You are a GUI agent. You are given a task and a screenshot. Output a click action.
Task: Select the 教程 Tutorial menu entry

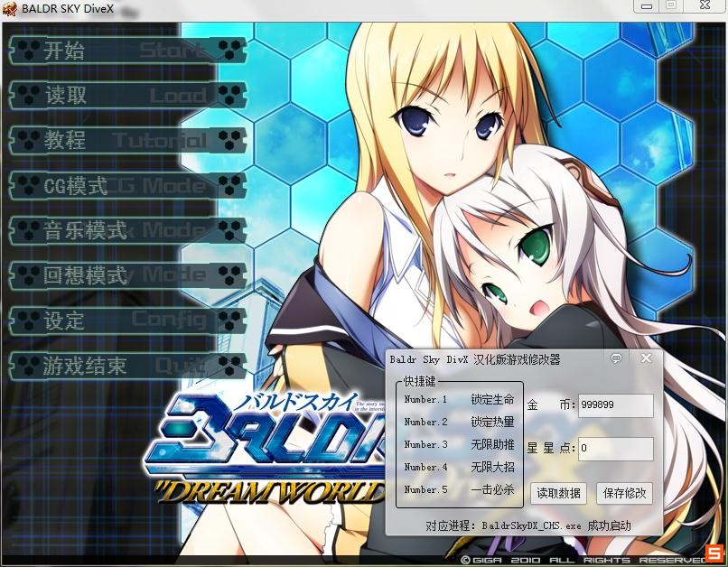coord(127,140)
